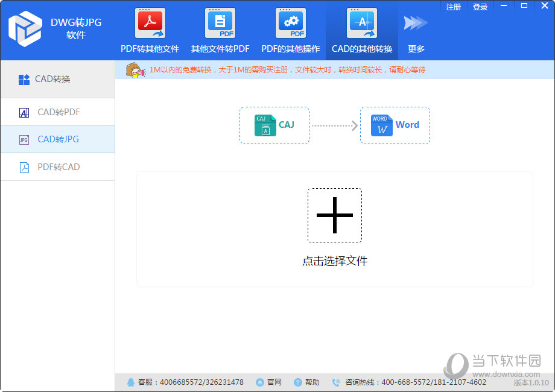Open the PDF转其他文件 red PDF icon
The height and width of the screenshot is (392, 555).
(150, 23)
